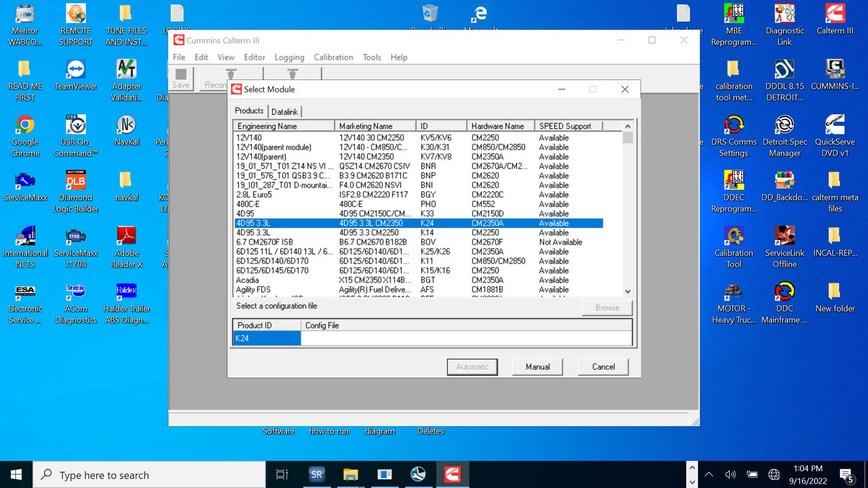Click module list scroll up arrow

628,126
